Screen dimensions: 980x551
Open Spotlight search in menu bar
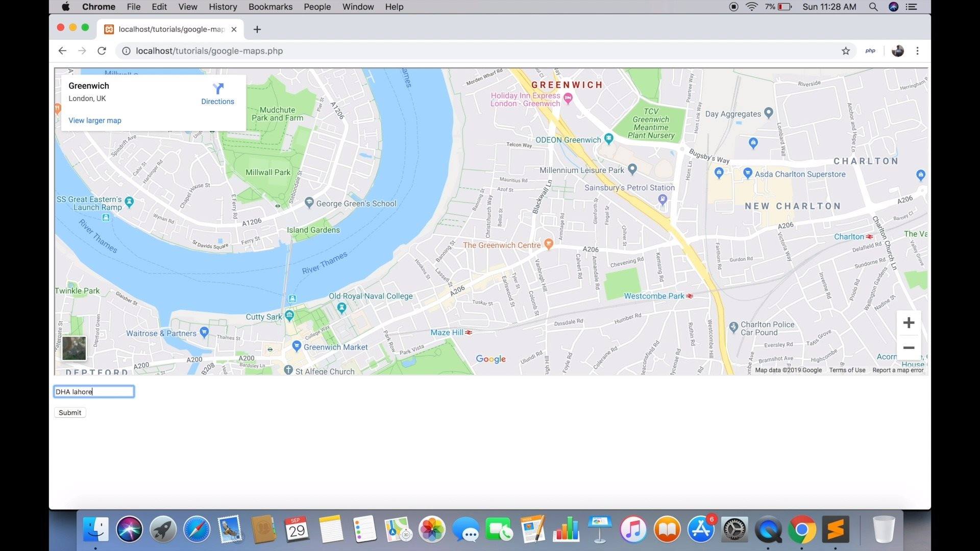point(873,7)
